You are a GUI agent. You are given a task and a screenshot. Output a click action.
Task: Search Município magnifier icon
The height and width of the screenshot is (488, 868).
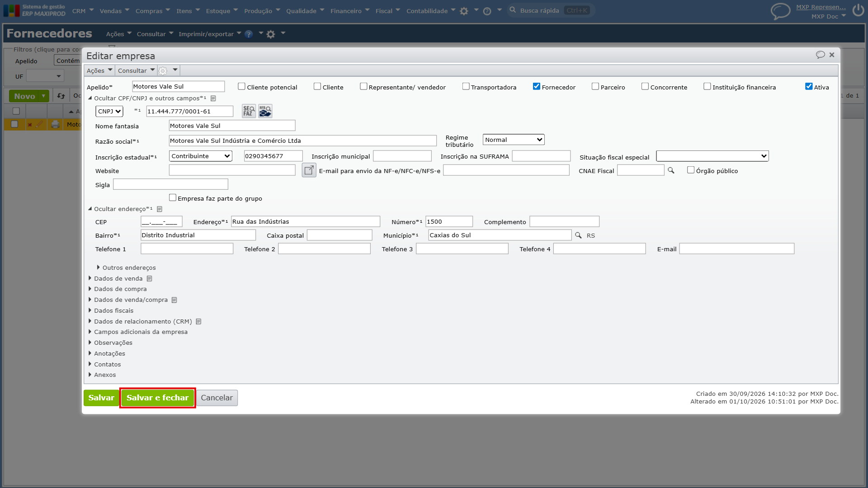[578, 235]
